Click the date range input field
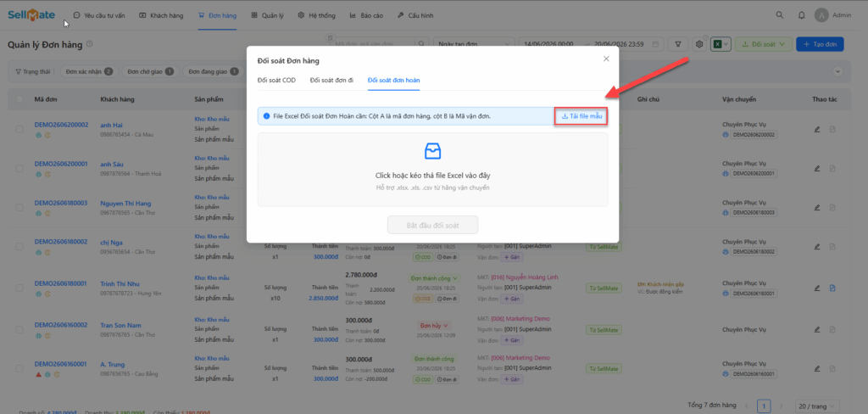 click(x=591, y=44)
